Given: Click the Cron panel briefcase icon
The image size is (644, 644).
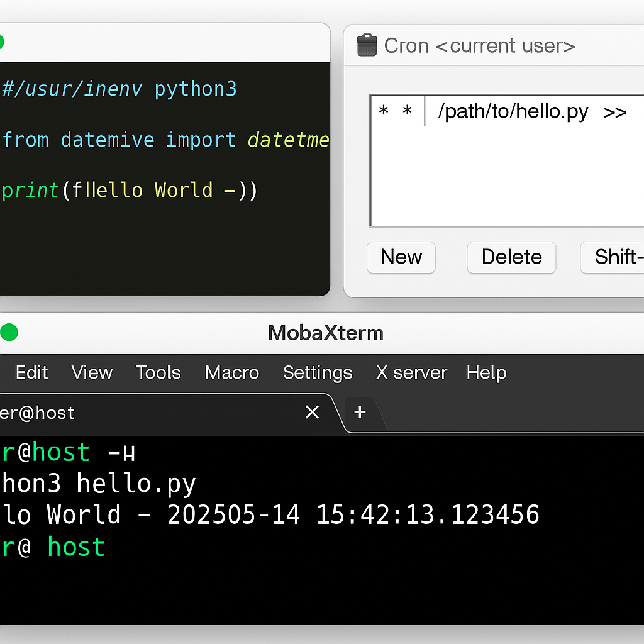Looking at the screenshot, I should coord(367,45).
